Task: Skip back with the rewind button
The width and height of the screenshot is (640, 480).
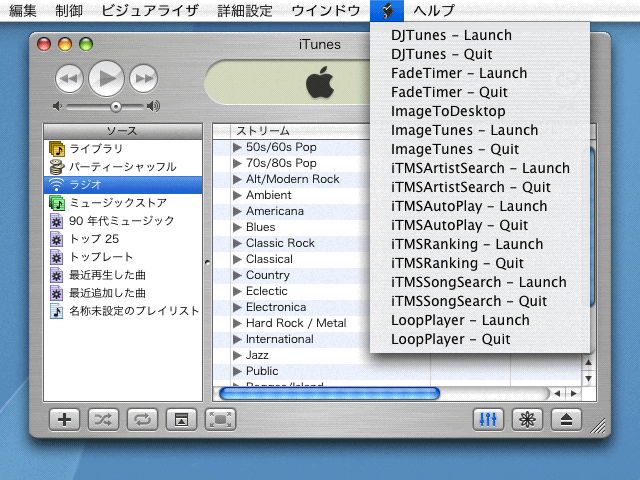Action: click(69, 78)
